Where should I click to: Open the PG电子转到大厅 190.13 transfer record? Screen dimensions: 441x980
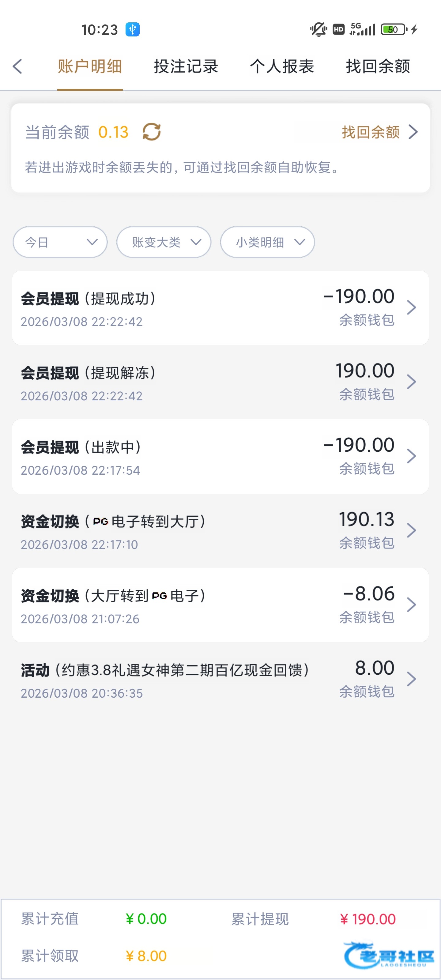click(x=220, y=530)
